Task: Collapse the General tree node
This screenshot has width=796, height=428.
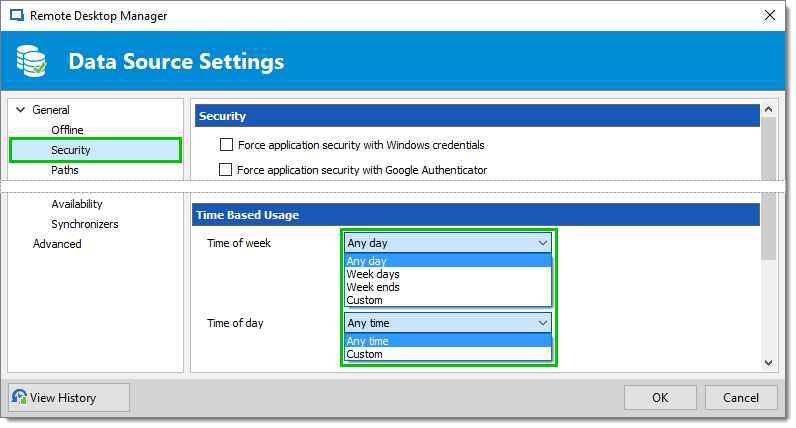Action: (20, 110)
